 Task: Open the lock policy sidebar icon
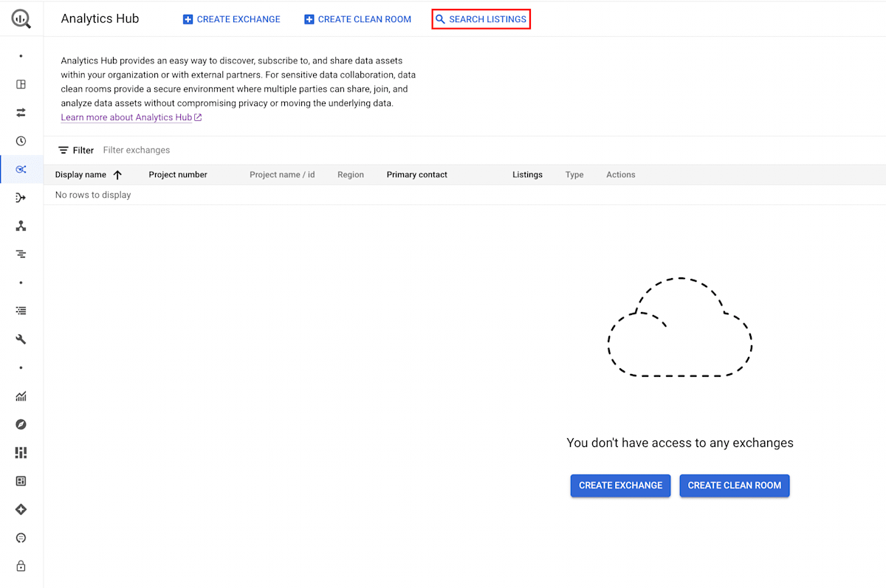point(21,566)
